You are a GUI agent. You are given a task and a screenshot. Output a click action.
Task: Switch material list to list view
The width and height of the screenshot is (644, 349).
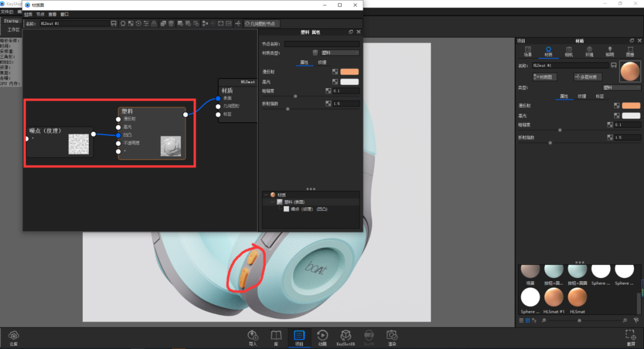(521, 320)
